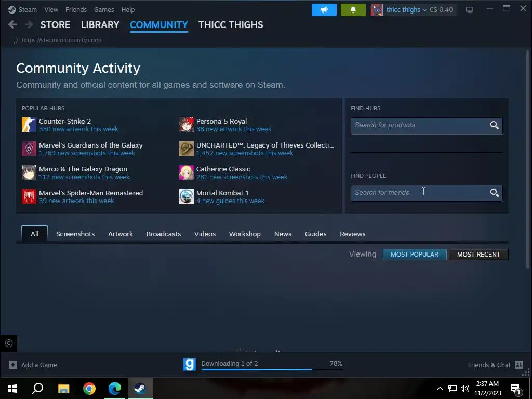
Task: Click the download progress bar
Action: 272,369
